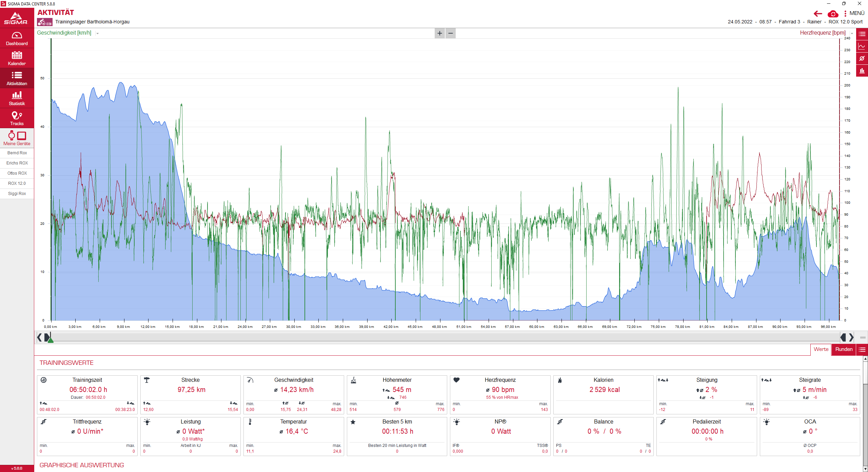The width and height of the screenshot is (868, 472).
Task: Go to the Statistik section
Action: (17, 98)
